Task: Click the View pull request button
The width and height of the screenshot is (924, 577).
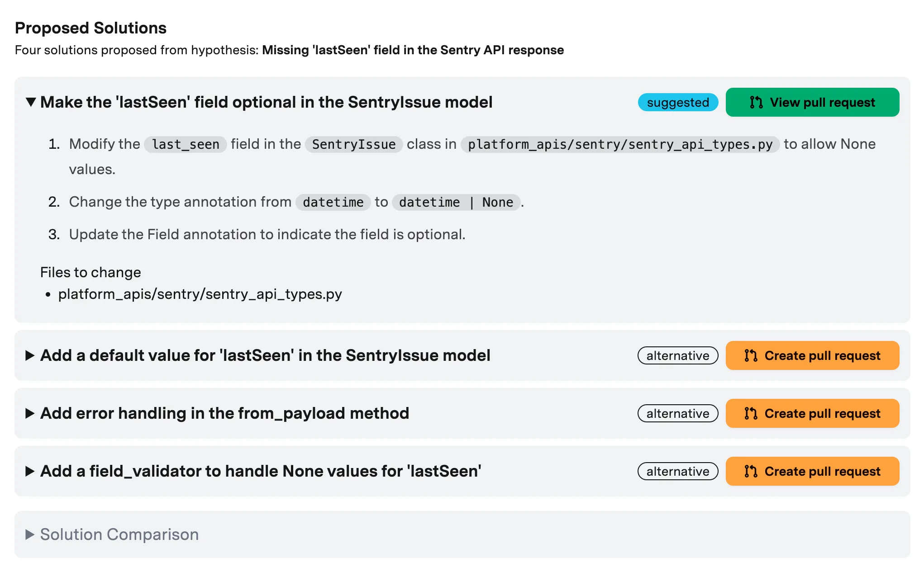Action: (812, 102)
